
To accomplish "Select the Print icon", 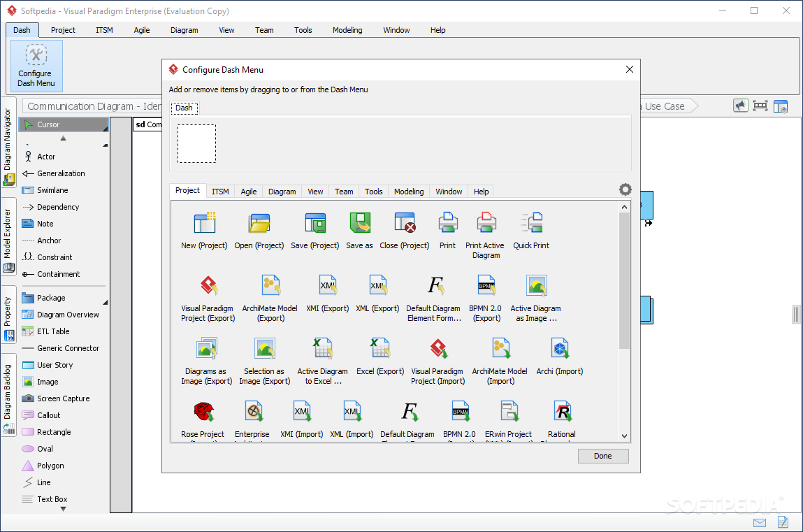I will click(x=447, y=223).
